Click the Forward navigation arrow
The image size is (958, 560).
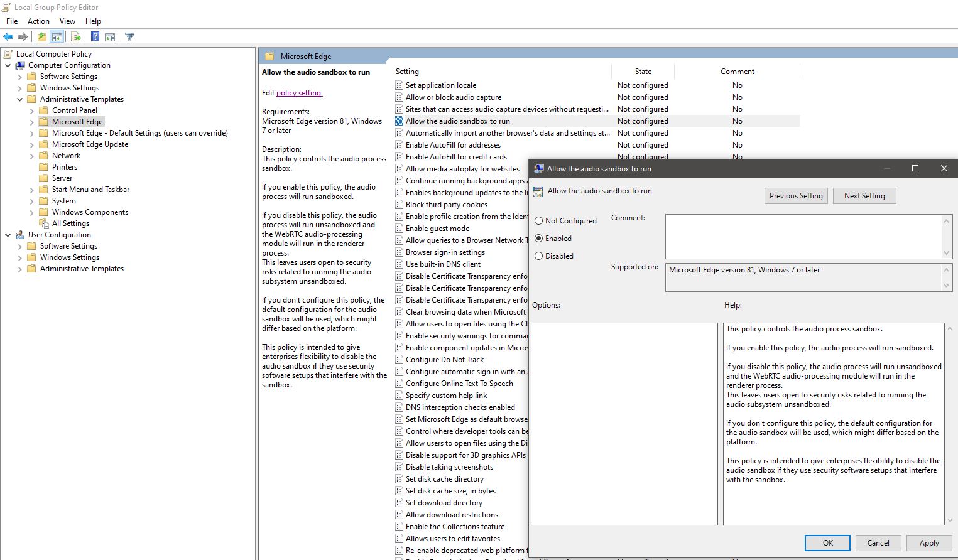coord(24,36)
